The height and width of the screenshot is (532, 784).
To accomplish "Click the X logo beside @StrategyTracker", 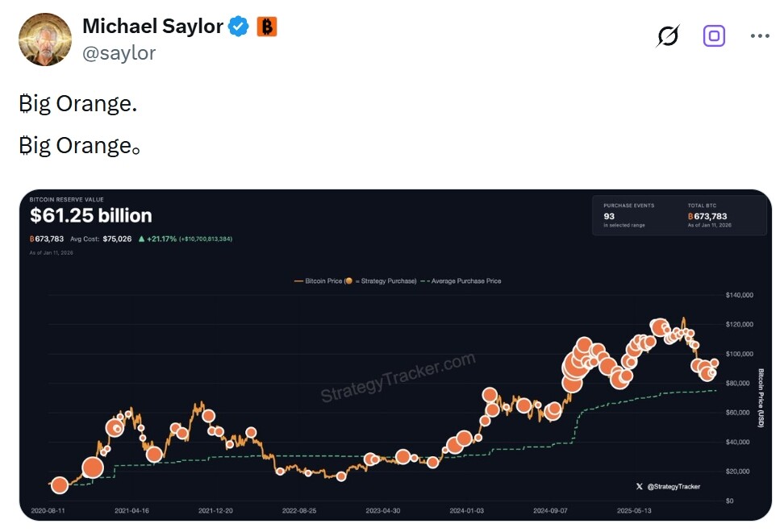I will pyautogui.click(x=640, y=486).
